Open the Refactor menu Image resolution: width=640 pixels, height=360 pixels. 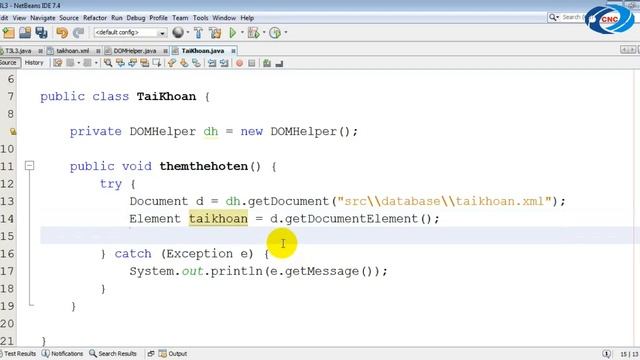[x=95, y=18]
